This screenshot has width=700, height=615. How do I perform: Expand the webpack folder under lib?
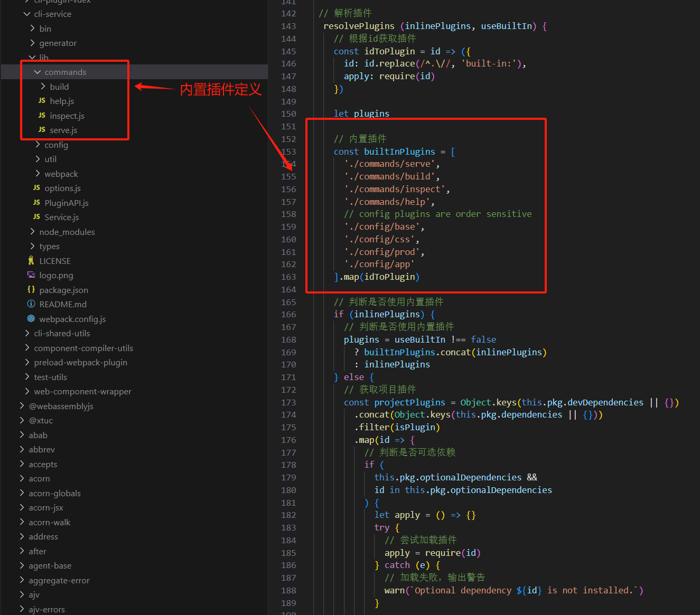[38, 174]
